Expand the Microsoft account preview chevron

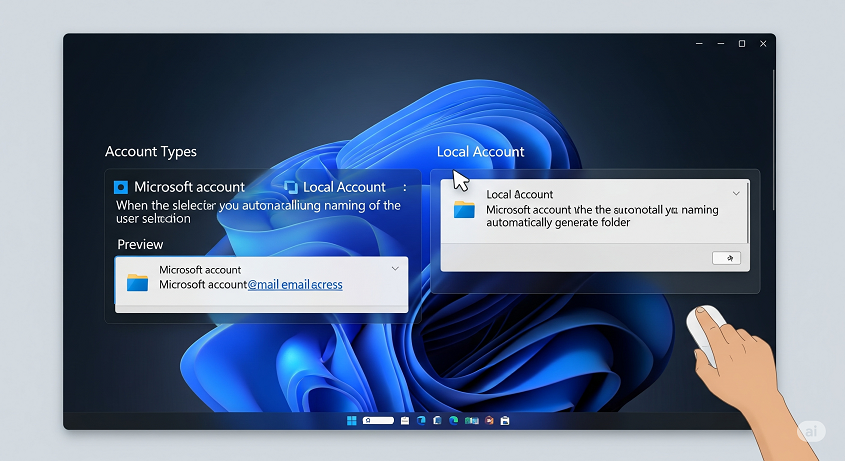[395, 269]
